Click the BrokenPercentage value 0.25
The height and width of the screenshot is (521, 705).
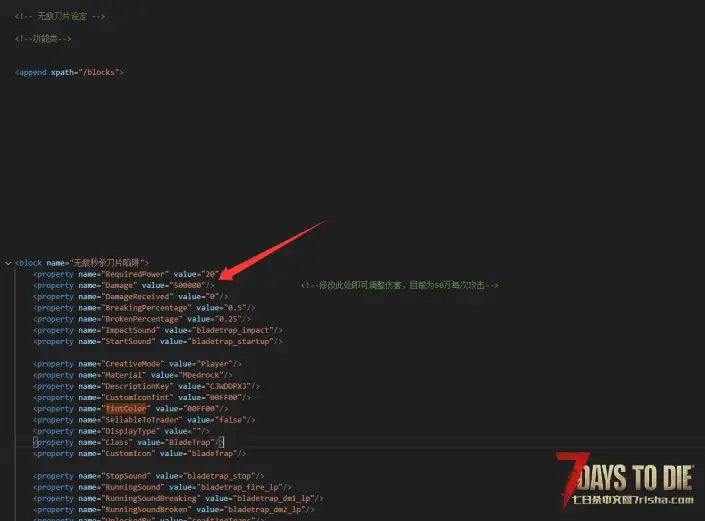(230, 319)
